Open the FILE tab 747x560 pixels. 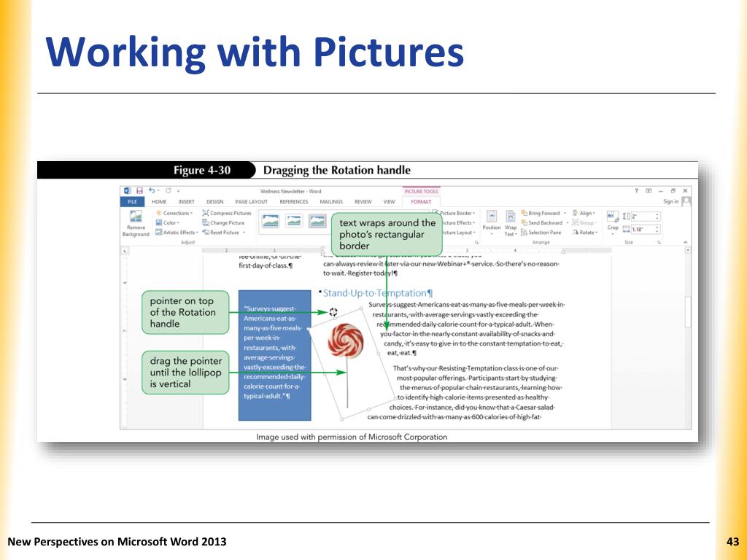(x=133, y=202)
